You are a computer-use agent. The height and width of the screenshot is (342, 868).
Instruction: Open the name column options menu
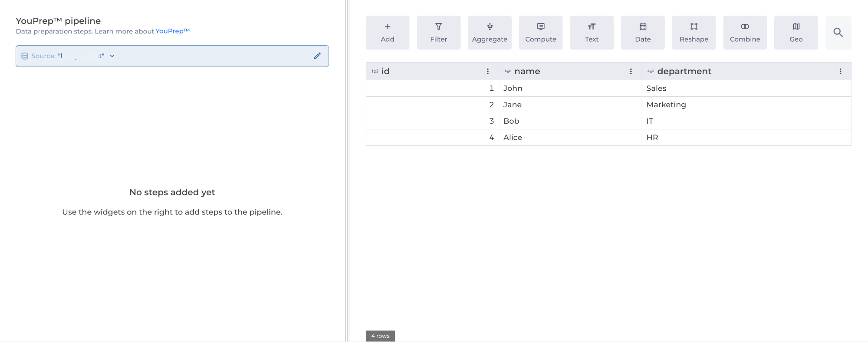pos(631,72)
